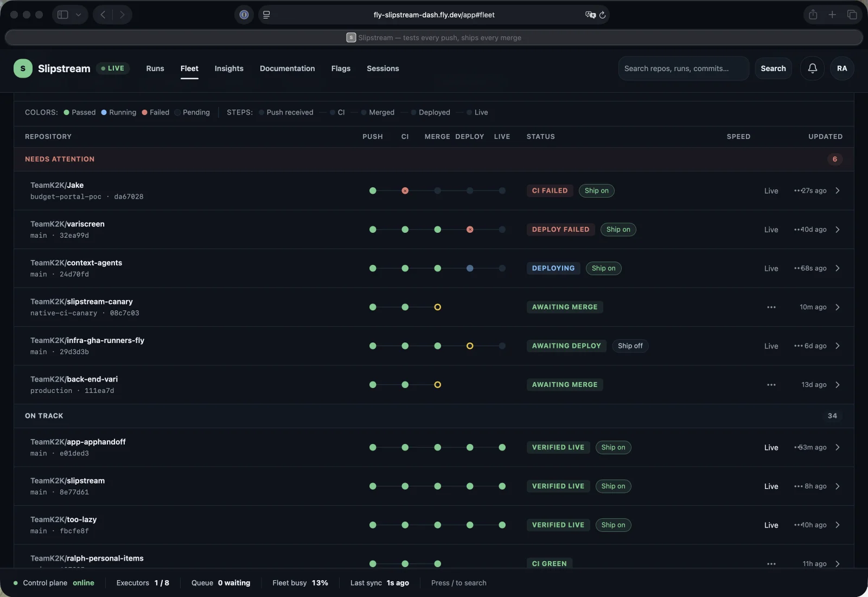The width and height of the screenshot is (868, 597).
Task: Expand the app-apphandoff row chevron
Action: click(x=838, y=447)
